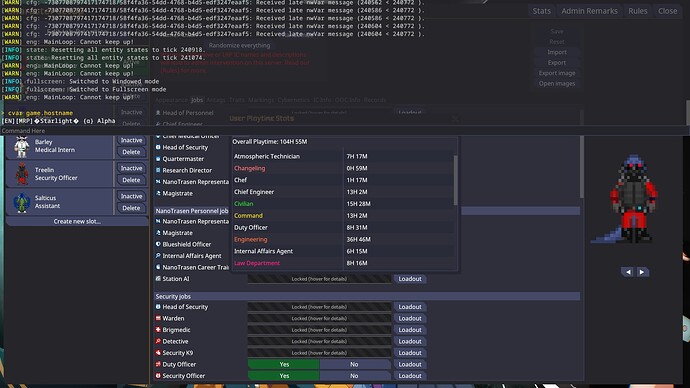
Task: Open Loadout for Detective
Action: click(410, 341)
